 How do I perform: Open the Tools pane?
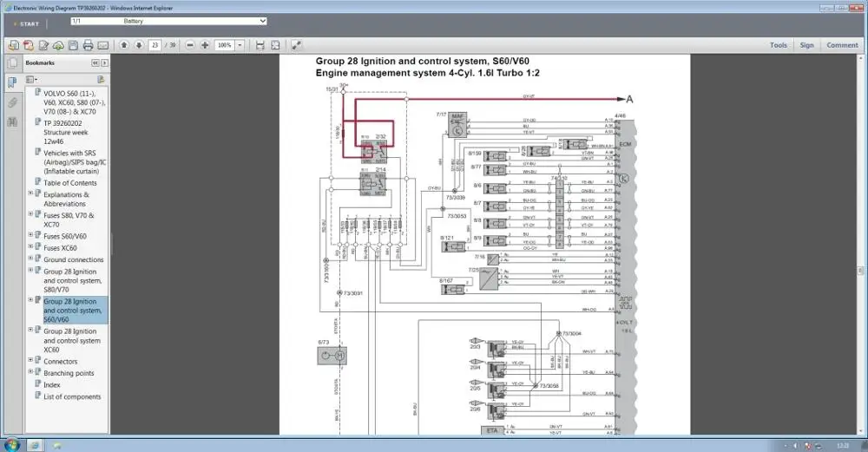click(779, 45)
